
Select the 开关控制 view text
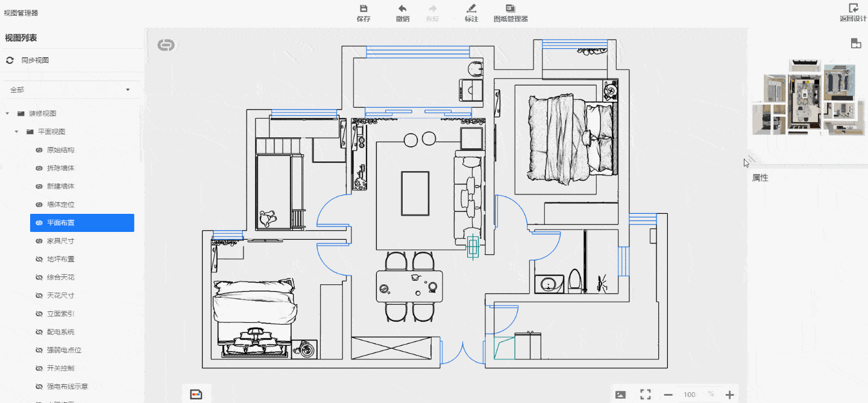(61, 368)
